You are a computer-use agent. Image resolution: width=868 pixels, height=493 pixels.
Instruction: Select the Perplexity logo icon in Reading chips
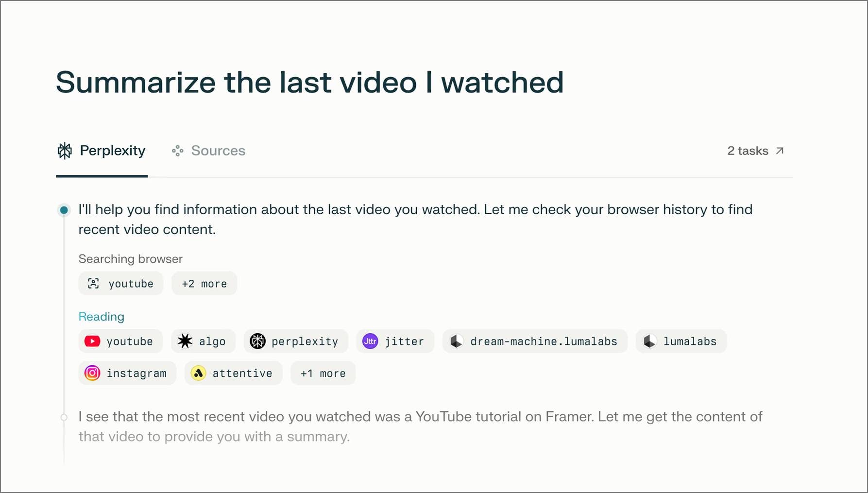pos(258,341)
